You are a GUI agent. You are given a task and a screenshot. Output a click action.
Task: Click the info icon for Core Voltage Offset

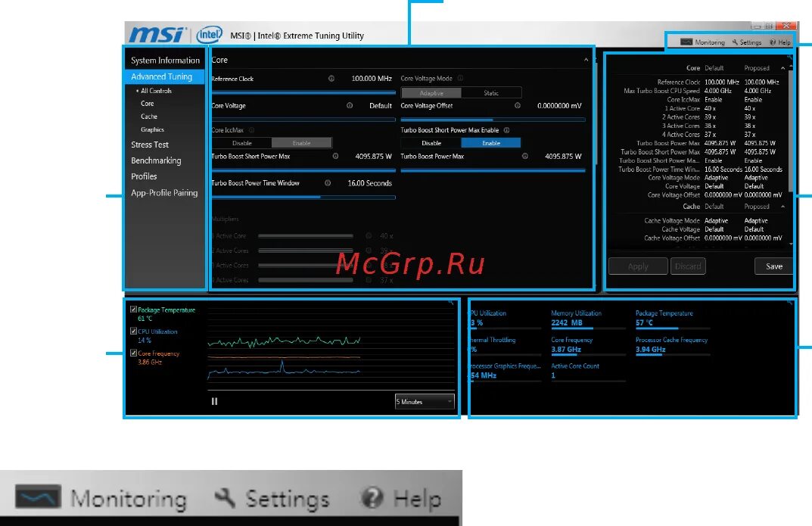pos(518,106)
